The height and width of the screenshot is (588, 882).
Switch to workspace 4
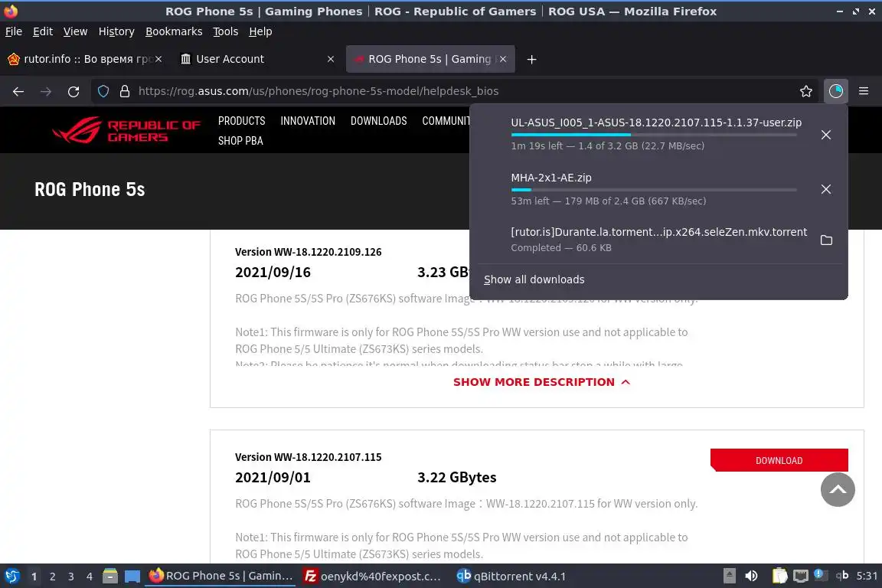(90, 577)
